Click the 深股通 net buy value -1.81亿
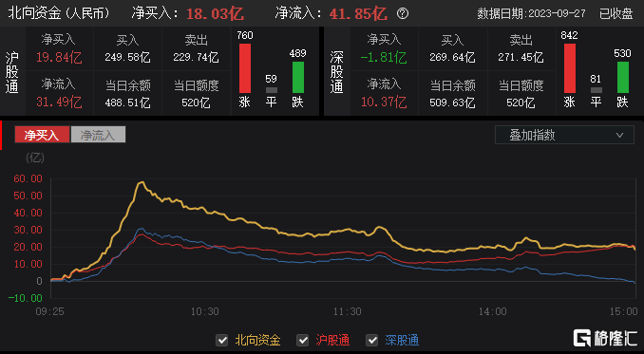644x354 pixels. point(384,58)
